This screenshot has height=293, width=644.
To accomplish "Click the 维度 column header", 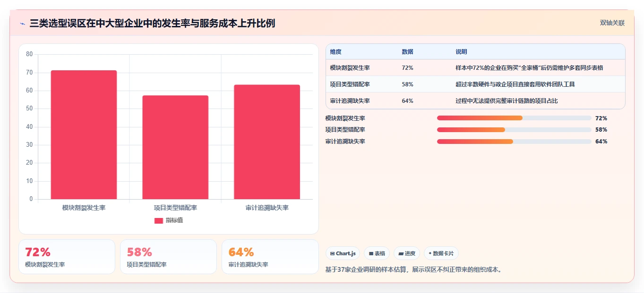I will tap(336, 52).
